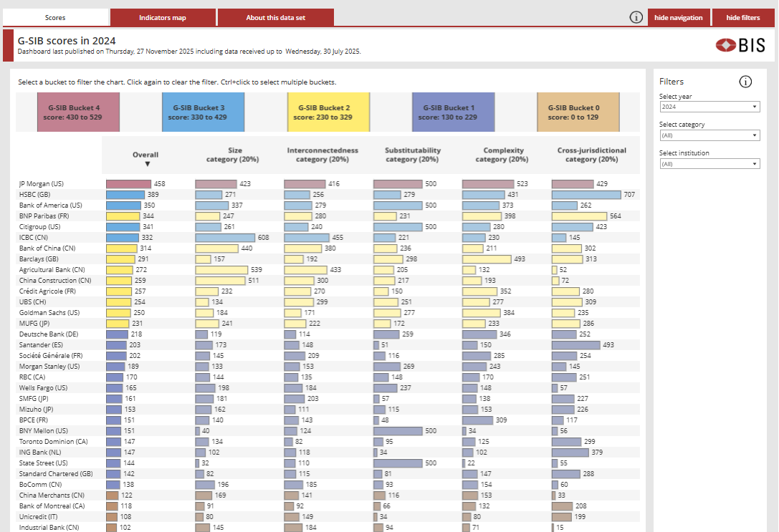The image size is (779, 532).
Task: Open the Select institution dropdown
Action: click(709, 164)
